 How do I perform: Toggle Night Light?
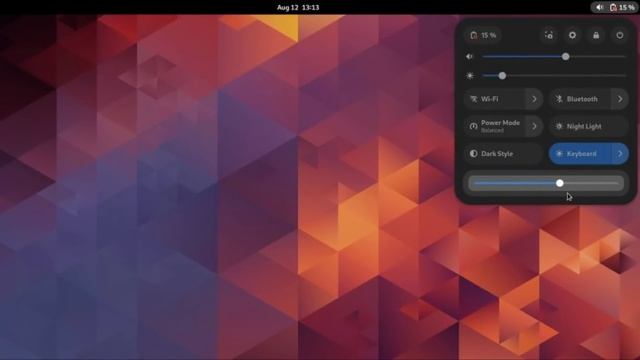589,127
